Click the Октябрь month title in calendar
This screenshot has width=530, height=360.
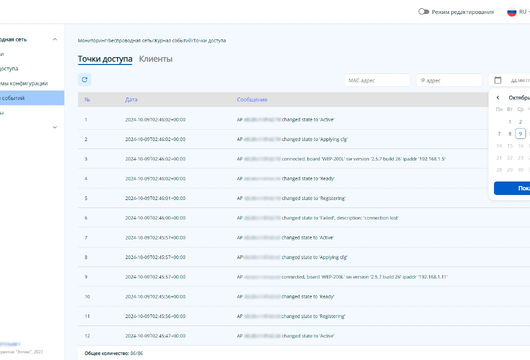tap(519, 98)
